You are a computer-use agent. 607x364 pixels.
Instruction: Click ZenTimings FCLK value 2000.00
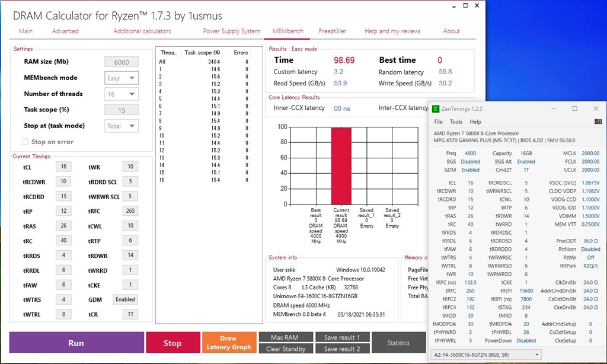(x=590, y=161)
